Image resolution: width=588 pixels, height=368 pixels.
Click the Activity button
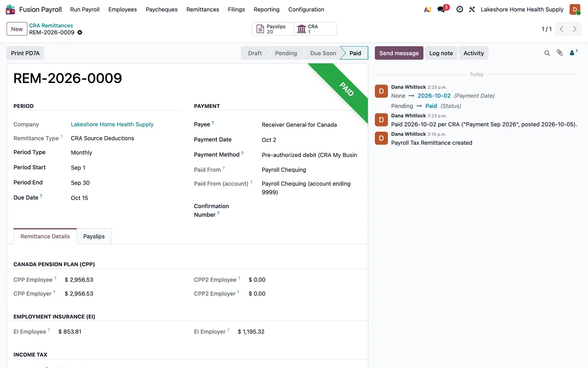474,53
